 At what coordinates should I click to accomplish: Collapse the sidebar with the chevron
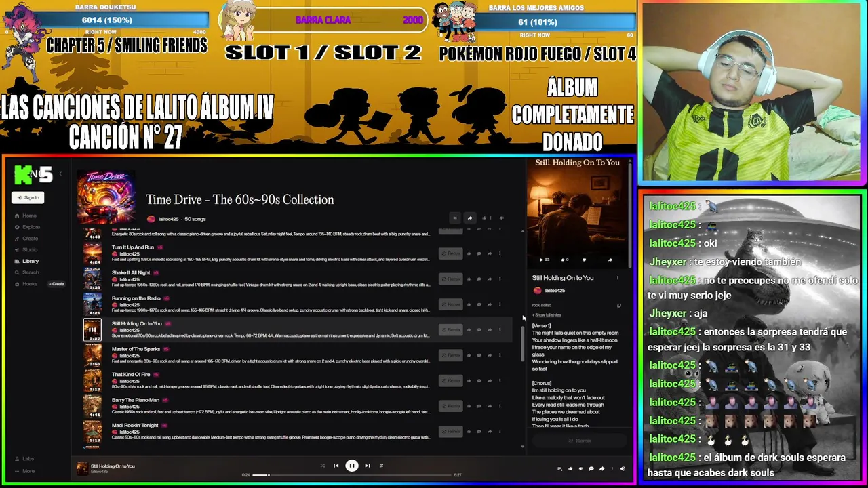tap(60, 174)
